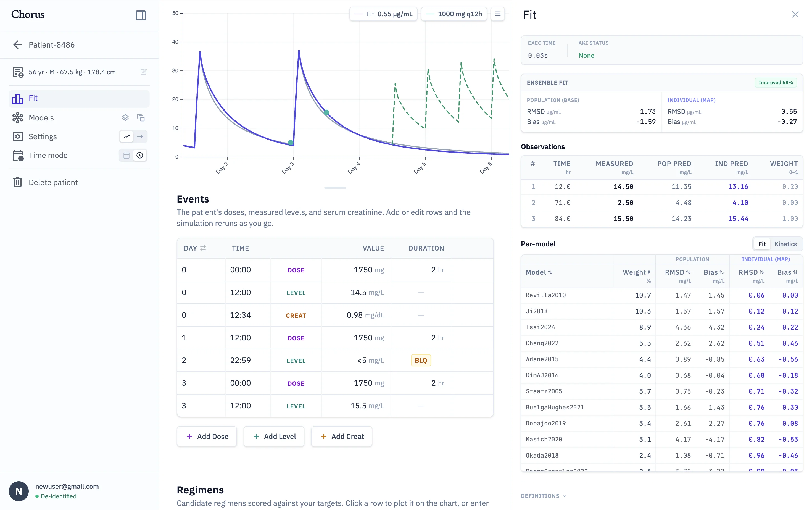Sort by Population Bias column
The height and width of the screenshot is (510, 812).
coord(713,272)
